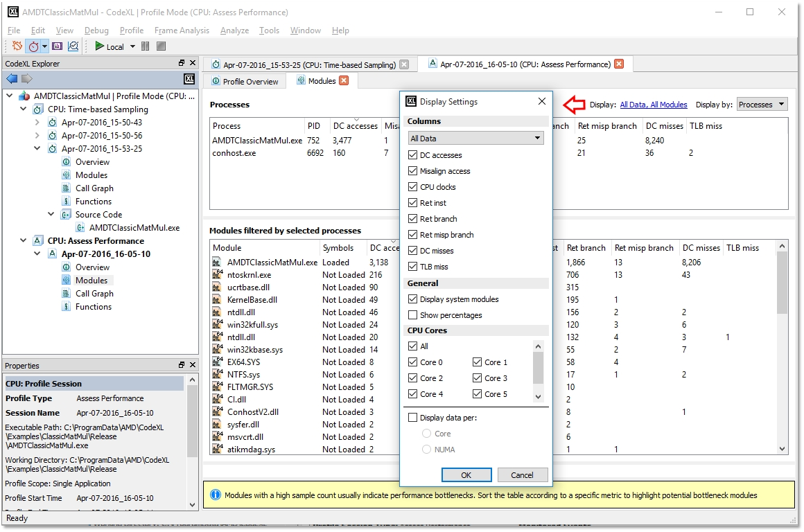Click the XL logo icon in Explorer toolbar
This screenshot has width=804, height=532.
[x=189, y=78]
